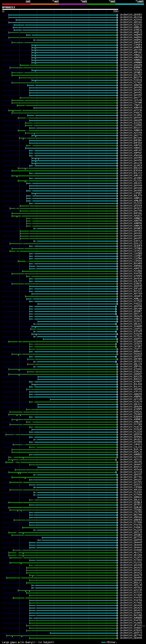Click the cyan =50char. scale legend bar
Viewport: 146px width, 644px height.
(x=104, y=642)
